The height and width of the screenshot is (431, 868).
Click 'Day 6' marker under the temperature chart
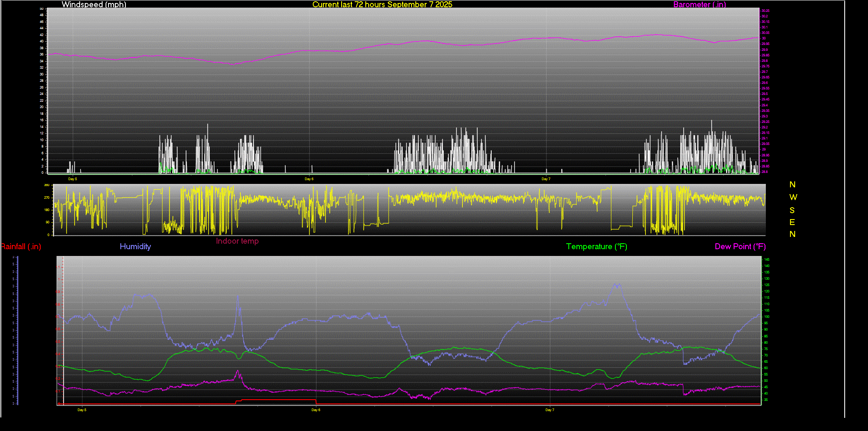(x=316, y=410)
